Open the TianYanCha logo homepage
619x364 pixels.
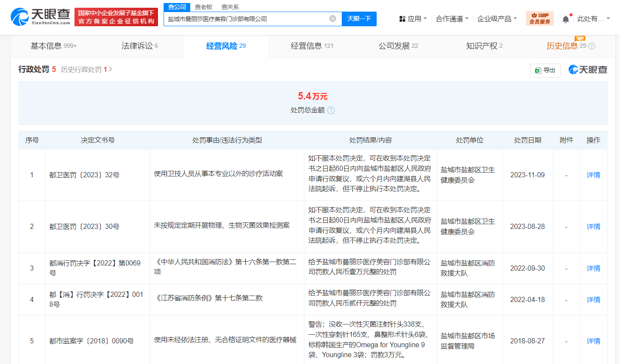point(40,17)
